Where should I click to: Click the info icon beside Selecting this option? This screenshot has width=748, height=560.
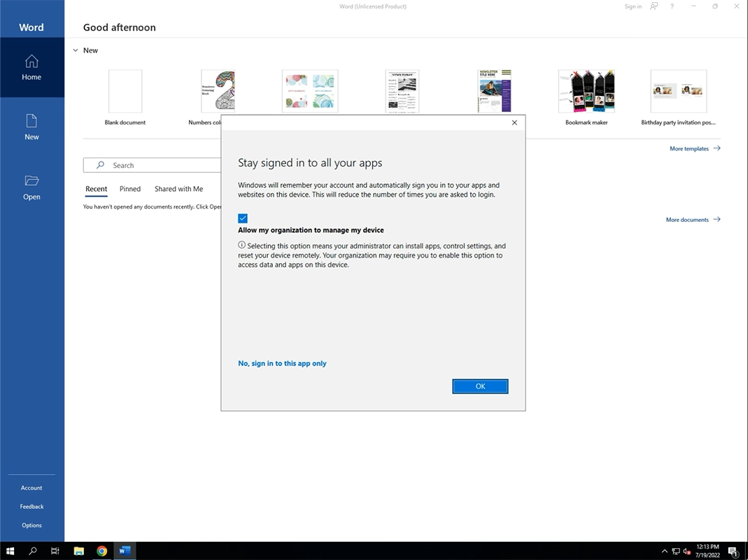pos(242,245)
